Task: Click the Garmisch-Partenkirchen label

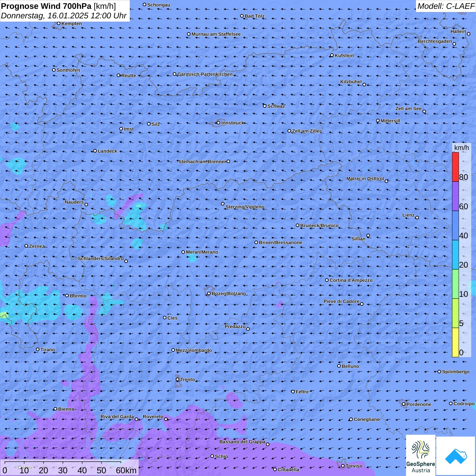Action: (205, 74)
